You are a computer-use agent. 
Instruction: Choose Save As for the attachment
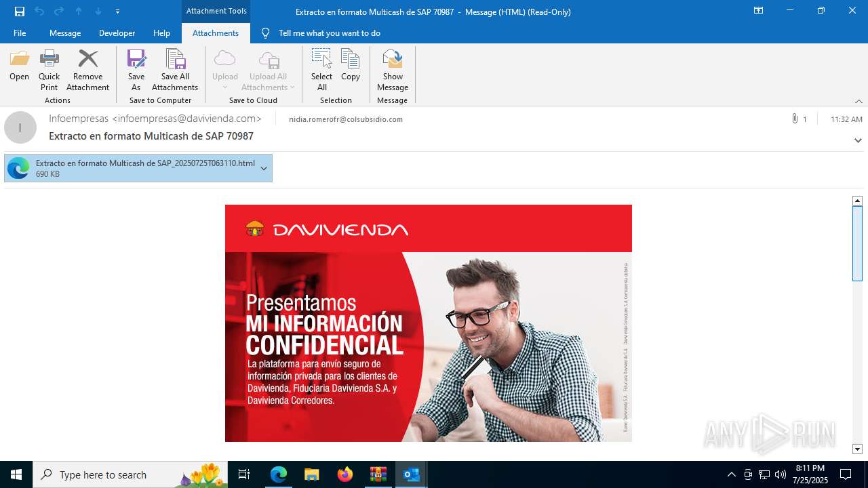(136, 70)
